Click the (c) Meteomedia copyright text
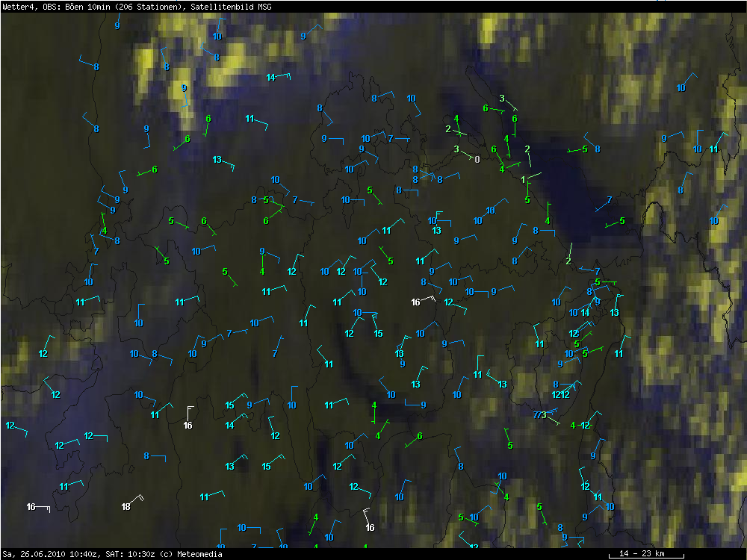This screenshot has height=560, width=747. [x=190, y=554]
